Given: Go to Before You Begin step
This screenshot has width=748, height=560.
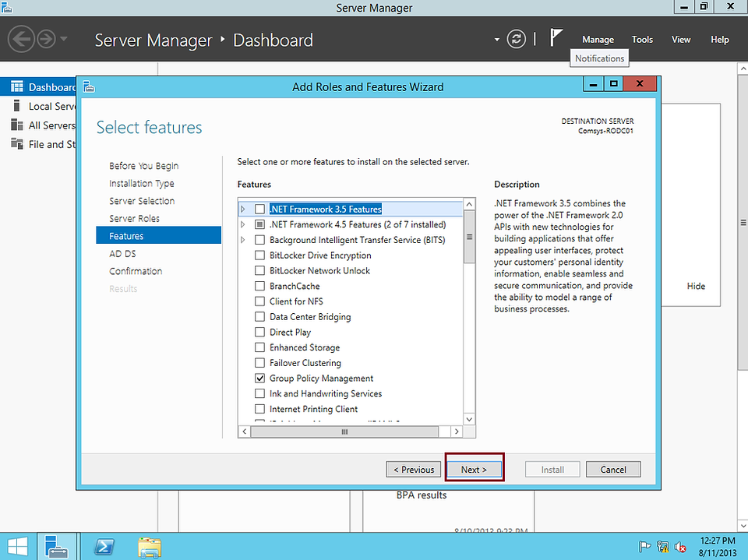Looking at the screenshot, I should point(143,166).
